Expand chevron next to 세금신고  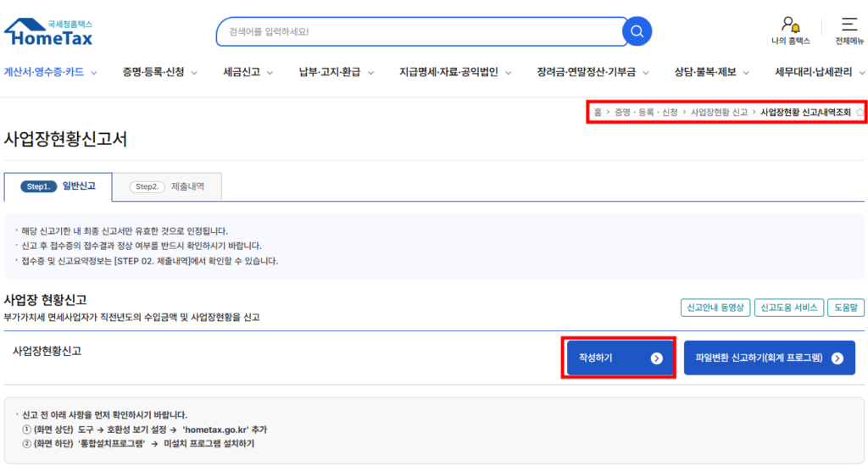(270, 73)
